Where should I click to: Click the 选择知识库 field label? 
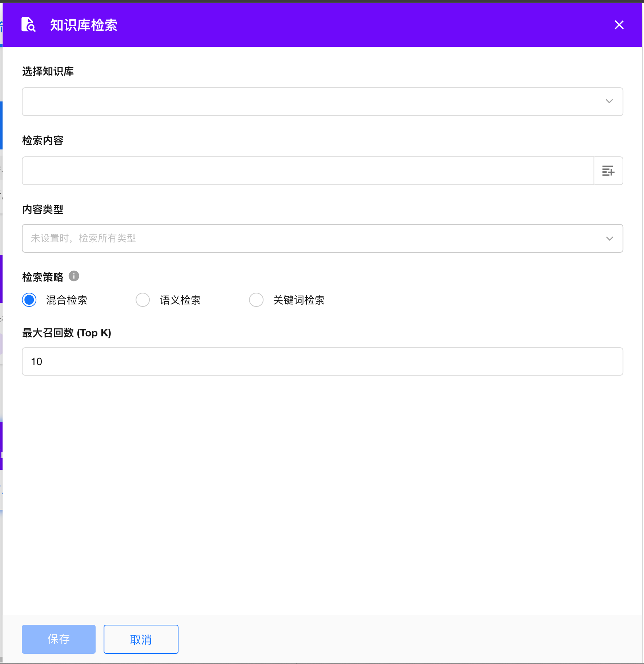click(48, 71)
